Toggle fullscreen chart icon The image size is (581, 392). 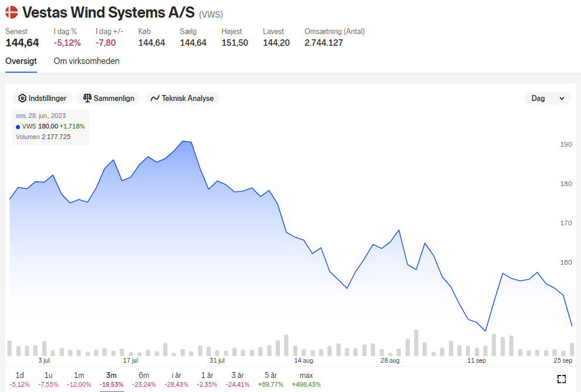point(562,379)
